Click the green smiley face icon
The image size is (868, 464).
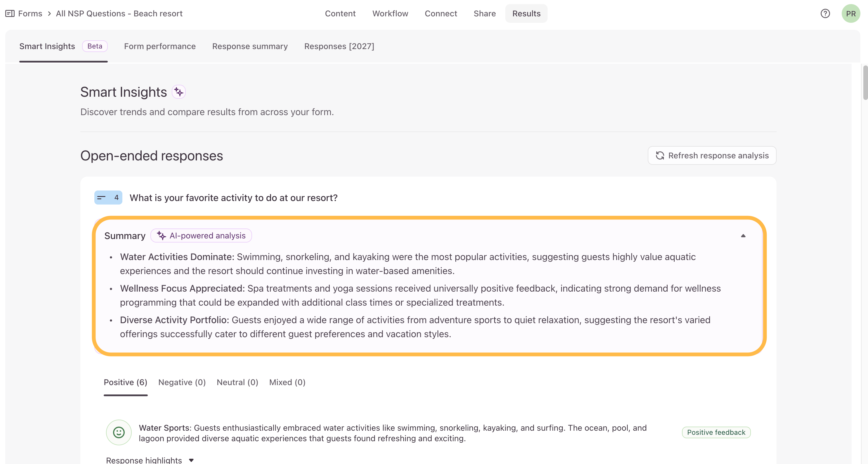click(x=119, y=432)
